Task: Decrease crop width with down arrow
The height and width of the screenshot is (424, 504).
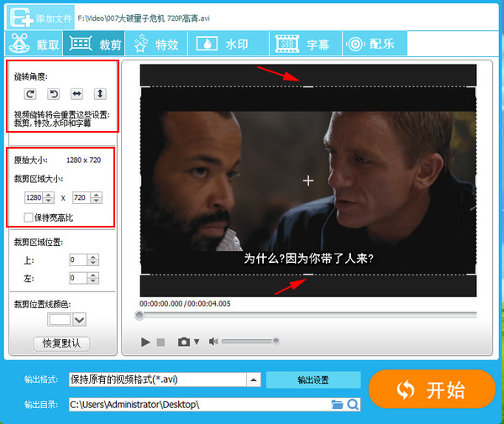Action: point(49,201)
